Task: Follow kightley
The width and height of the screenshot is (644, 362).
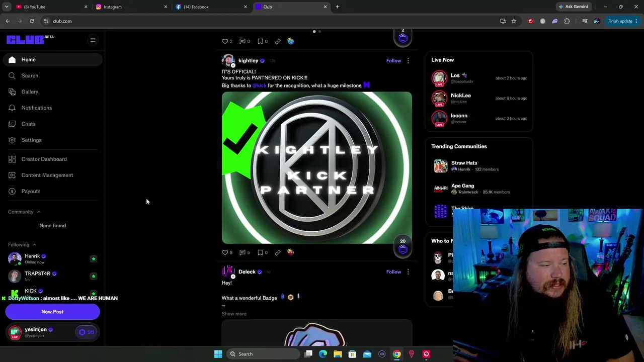Action: click(393, 60)
